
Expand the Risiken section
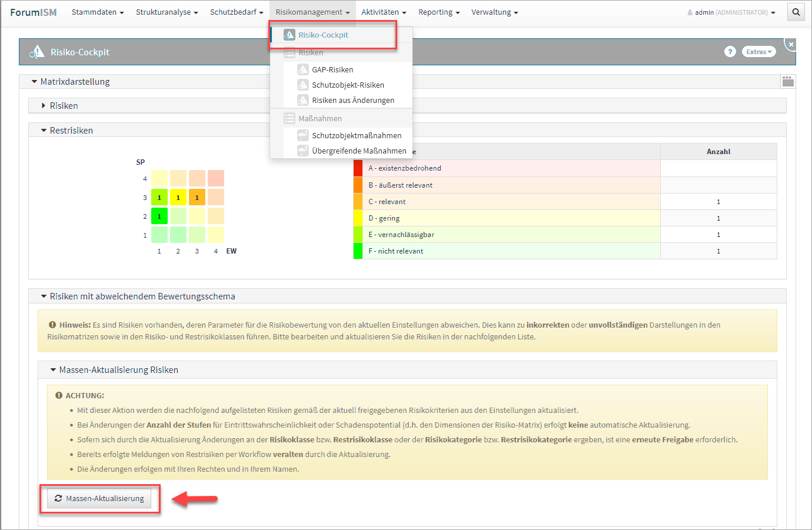[64, 106]
